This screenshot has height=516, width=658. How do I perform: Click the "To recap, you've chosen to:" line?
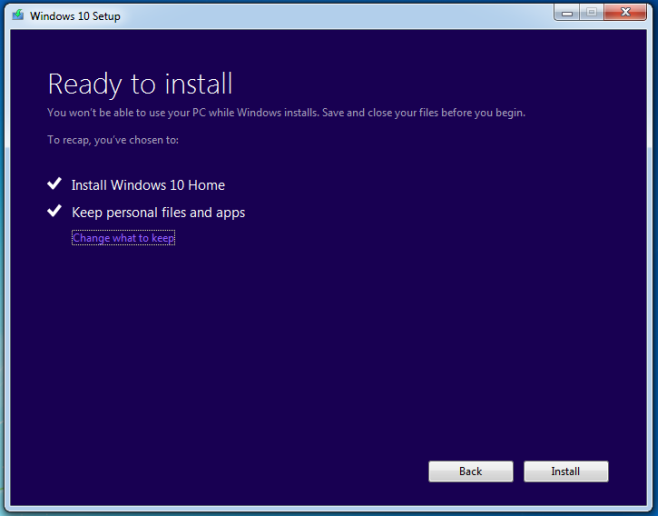(113, 140)
